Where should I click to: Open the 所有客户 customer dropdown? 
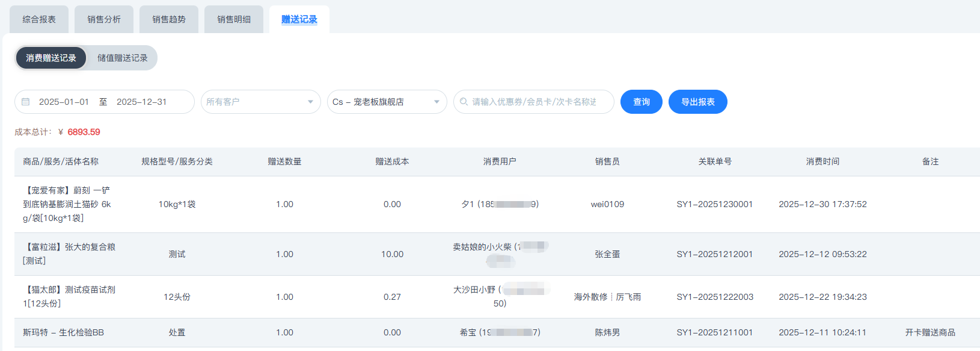tap(260, 102)
